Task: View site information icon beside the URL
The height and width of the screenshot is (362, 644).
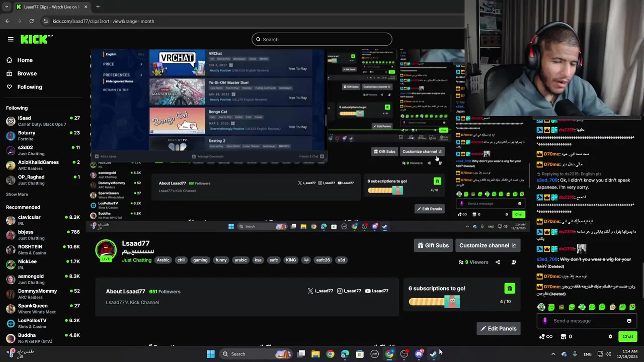Action: click(x=46, y=21)
